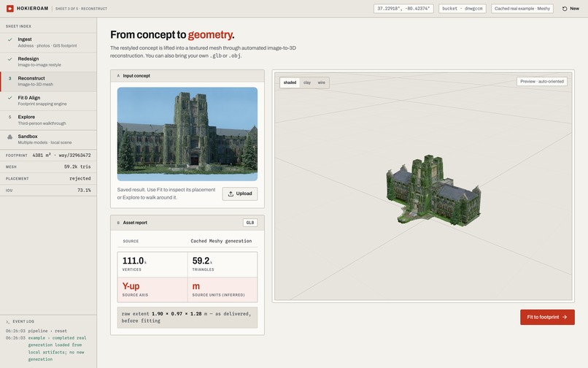588x368 pixels.
Task: Click the upload arrow icon
Action: 231,193
